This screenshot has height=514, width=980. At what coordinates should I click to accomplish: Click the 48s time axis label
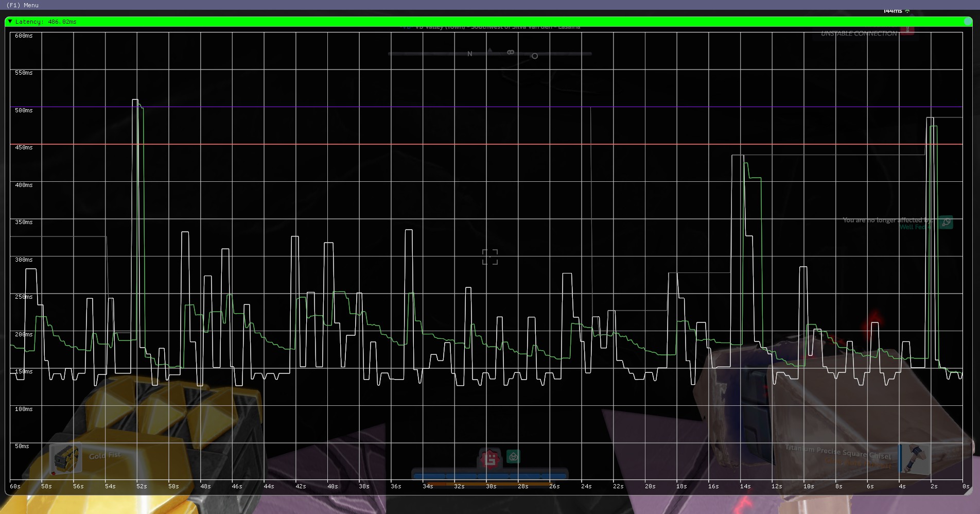click(205, 486)
